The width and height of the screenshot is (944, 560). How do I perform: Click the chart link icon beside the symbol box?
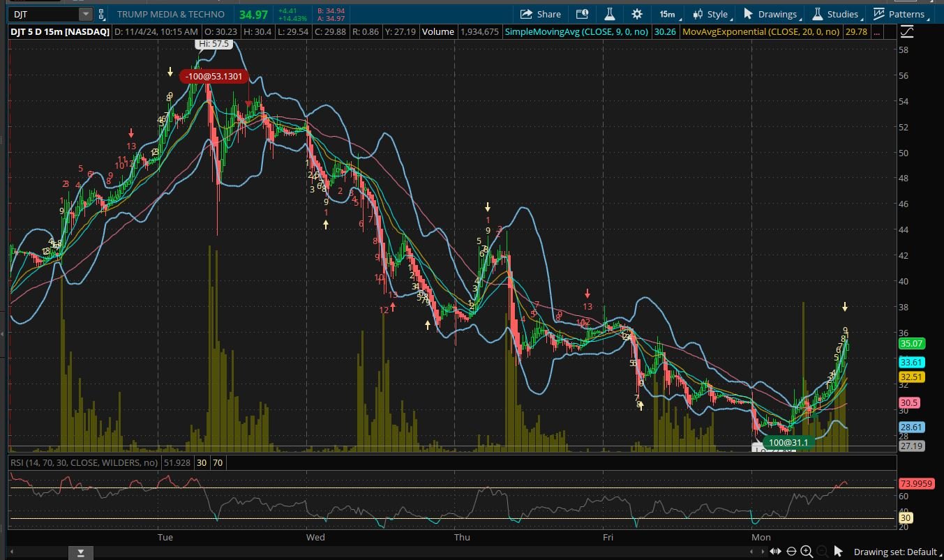[x=100, y=13]
